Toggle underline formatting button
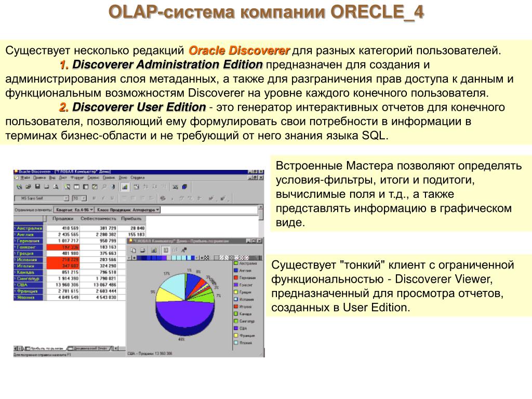532x399 pixels. (x=112, y=198)
